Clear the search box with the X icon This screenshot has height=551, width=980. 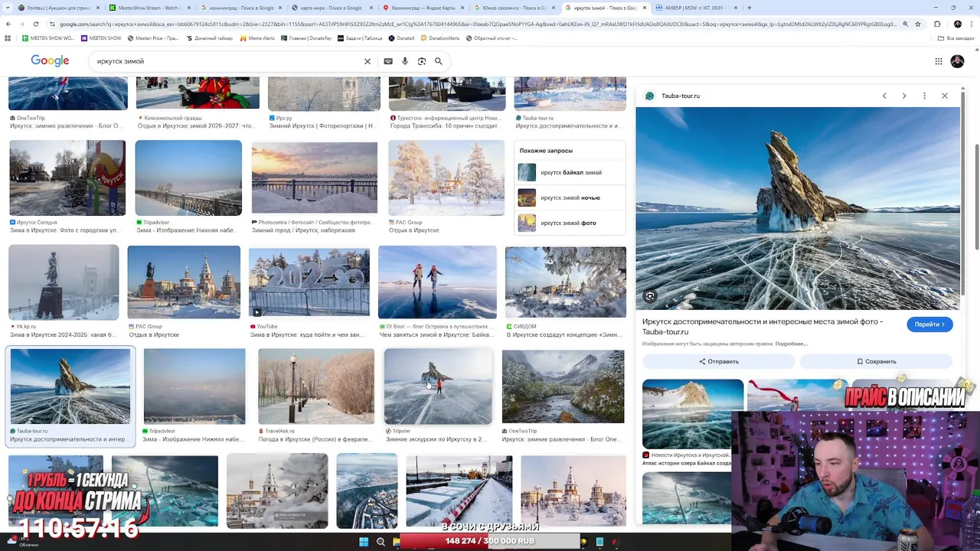tap(367, 61)
